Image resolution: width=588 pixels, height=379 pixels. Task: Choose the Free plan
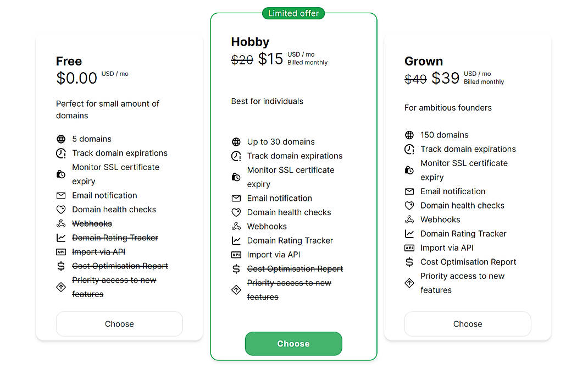pos(119,324)
